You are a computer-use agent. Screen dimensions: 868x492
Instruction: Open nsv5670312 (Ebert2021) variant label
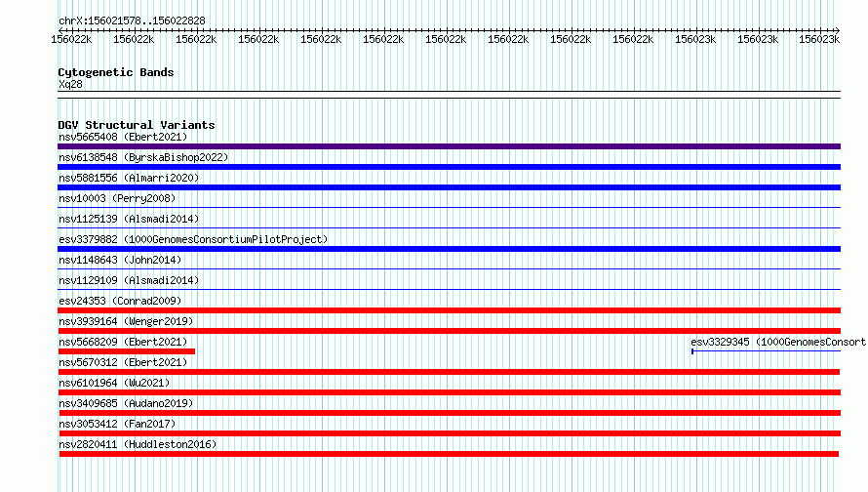(123, 362)
